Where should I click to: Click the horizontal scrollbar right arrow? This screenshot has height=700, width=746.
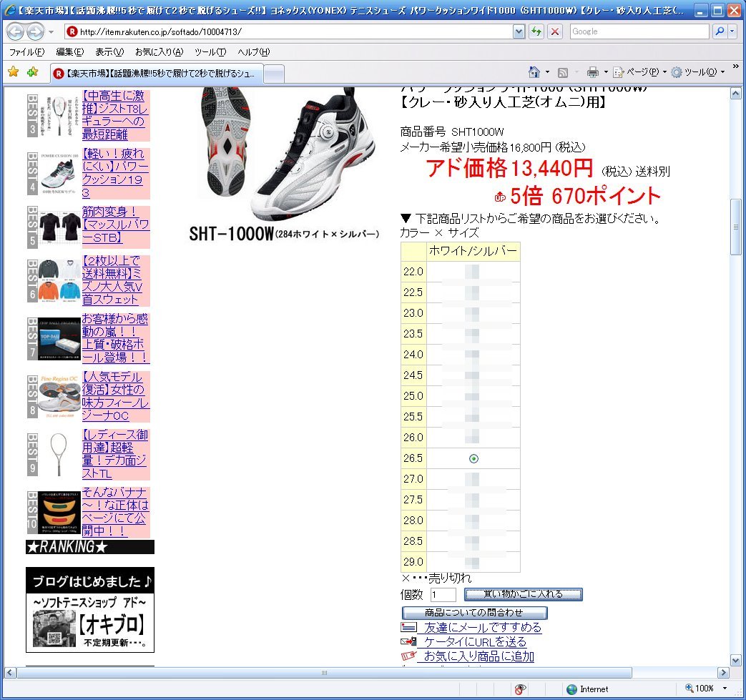click(x=723, y=672)
